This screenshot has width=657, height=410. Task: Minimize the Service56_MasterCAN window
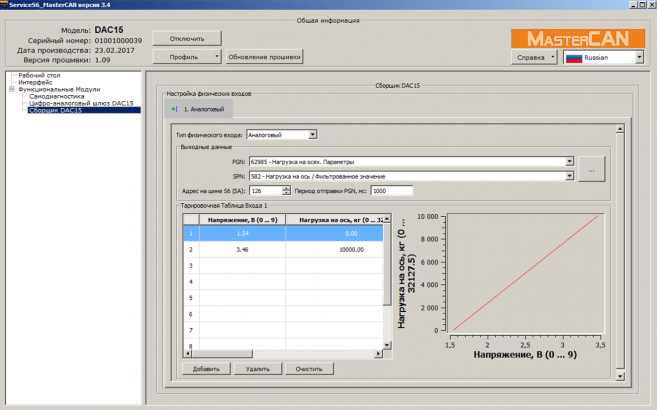[x=634, y=5]
